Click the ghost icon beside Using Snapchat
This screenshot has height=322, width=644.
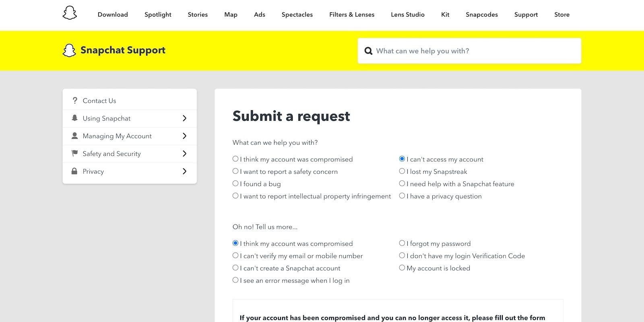[74, 118]
